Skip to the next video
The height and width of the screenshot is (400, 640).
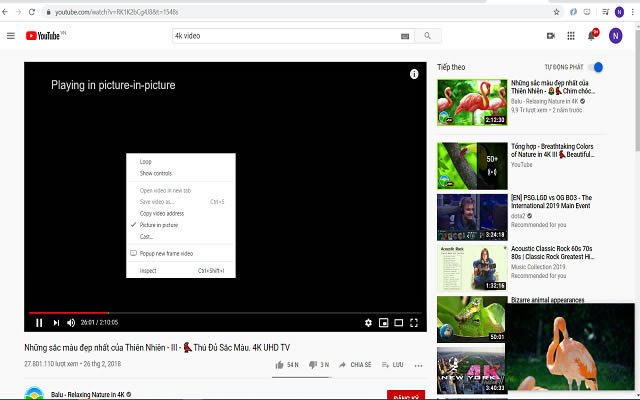[x=55, y=322]
